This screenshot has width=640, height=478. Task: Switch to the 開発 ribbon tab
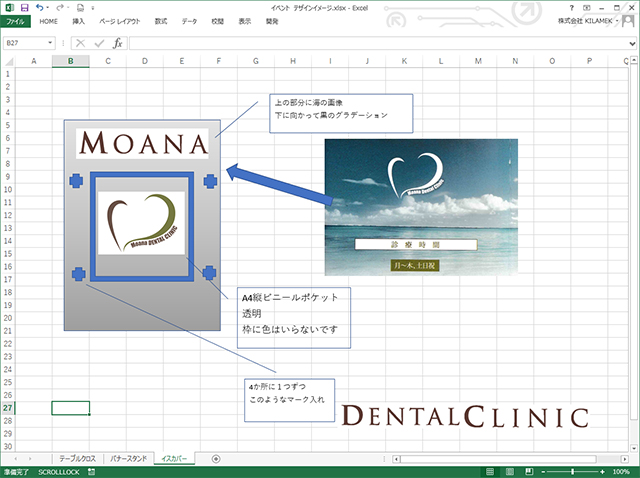pyautogui.click(x=272, y=21)
